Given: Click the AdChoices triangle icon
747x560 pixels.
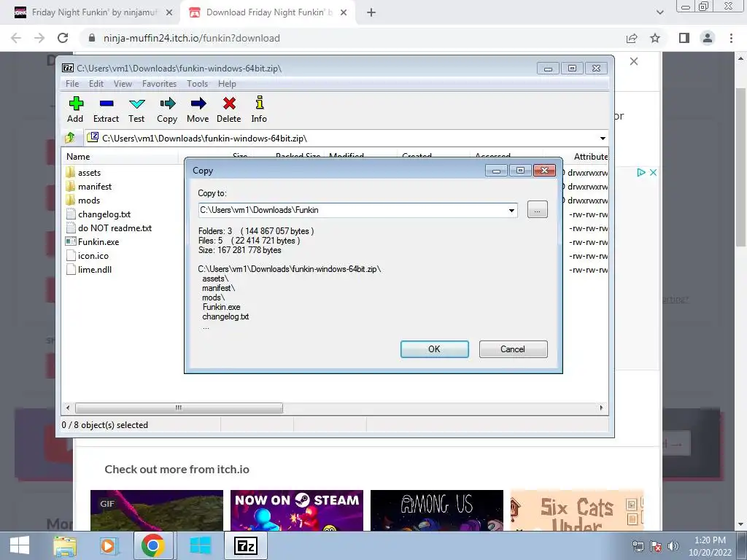Looking at the screenshot, I should 641,172.
